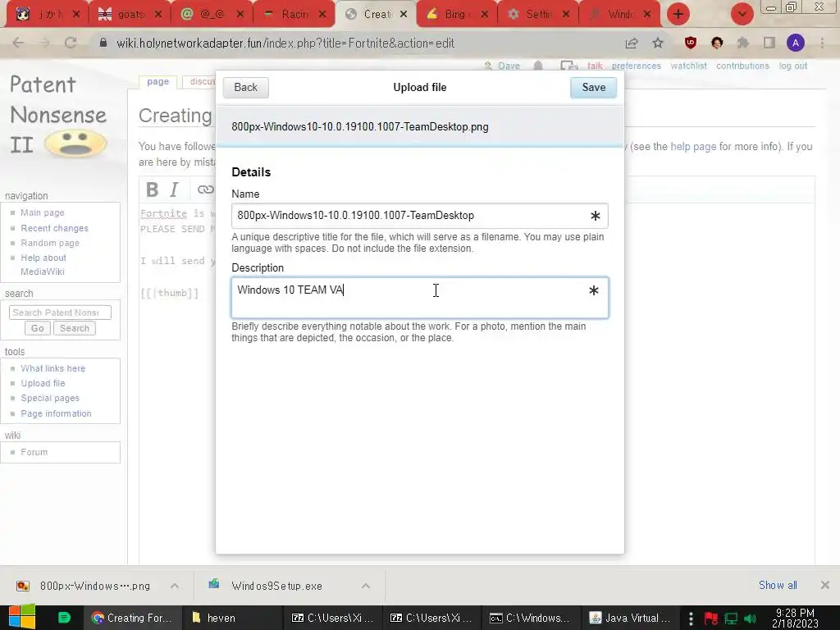Viewport: 840px width, 630px height.
Task: Open the help page link
Action: pos(693,147)
